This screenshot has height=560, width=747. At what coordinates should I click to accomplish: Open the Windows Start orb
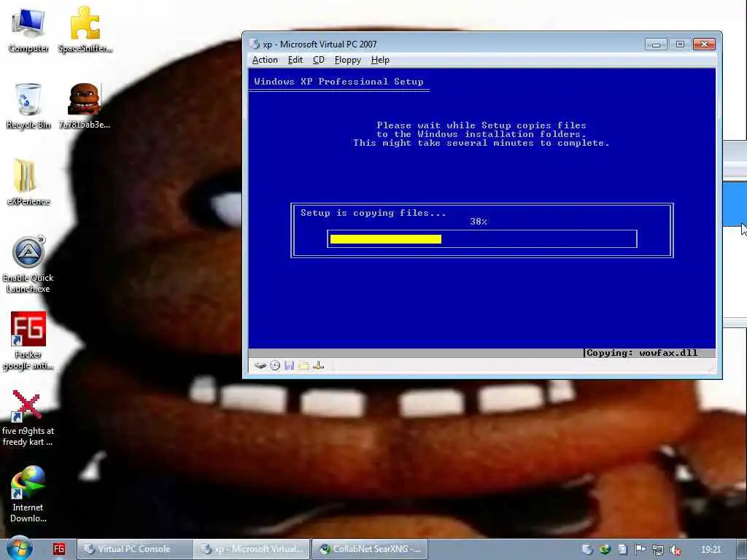pyautogui.click(x=20, y=548)
